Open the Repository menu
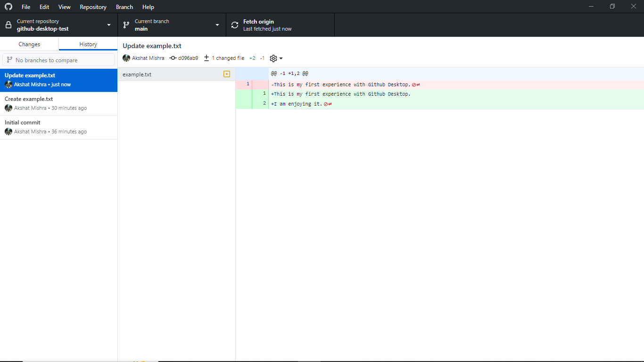 (x=93, y=7)
